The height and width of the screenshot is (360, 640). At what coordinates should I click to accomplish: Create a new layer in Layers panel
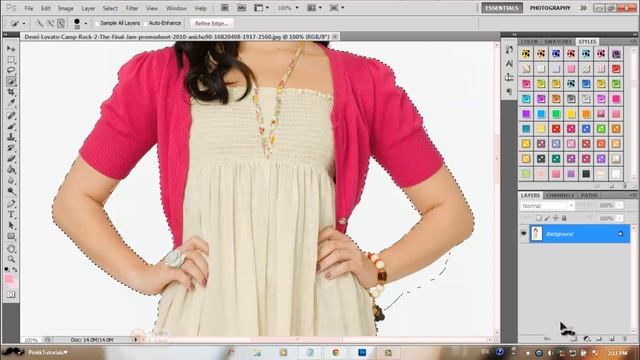pyautogui.click(x=612, y=338)
